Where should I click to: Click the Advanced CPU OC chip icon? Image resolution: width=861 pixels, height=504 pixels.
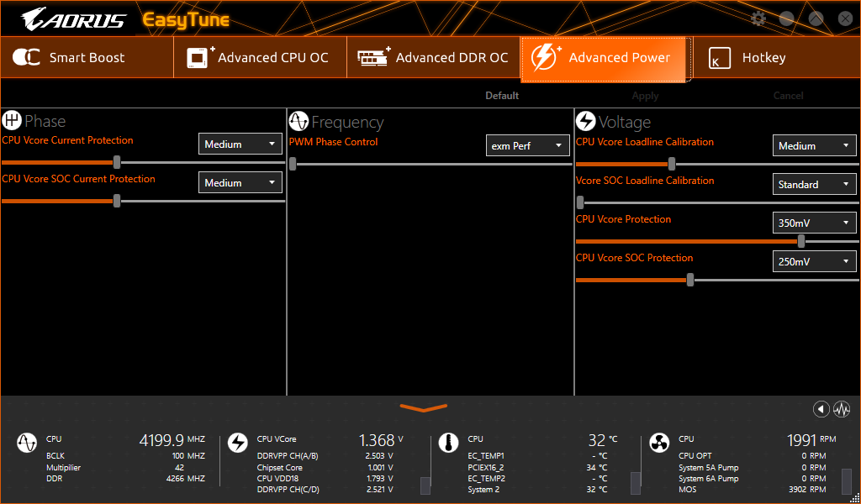[x=200, y=58]
